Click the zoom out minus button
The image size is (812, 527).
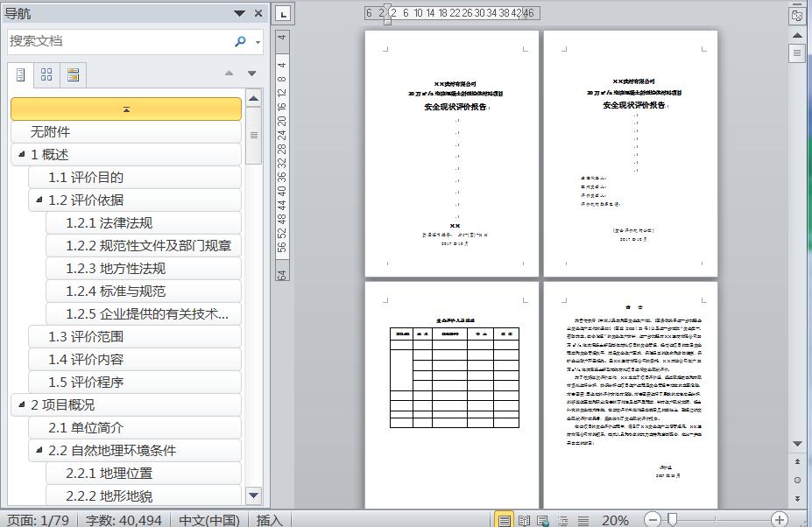pyautogui.click(x=653, y=520)
